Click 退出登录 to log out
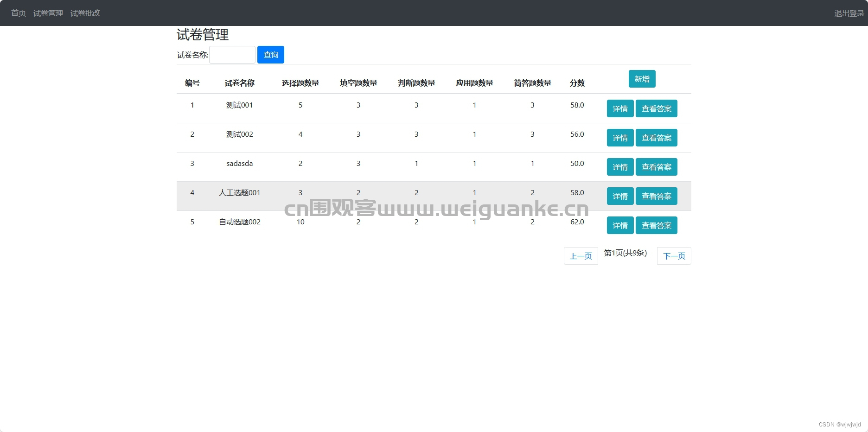This screenshot has height=432, width=868. [x=849, y=13]
